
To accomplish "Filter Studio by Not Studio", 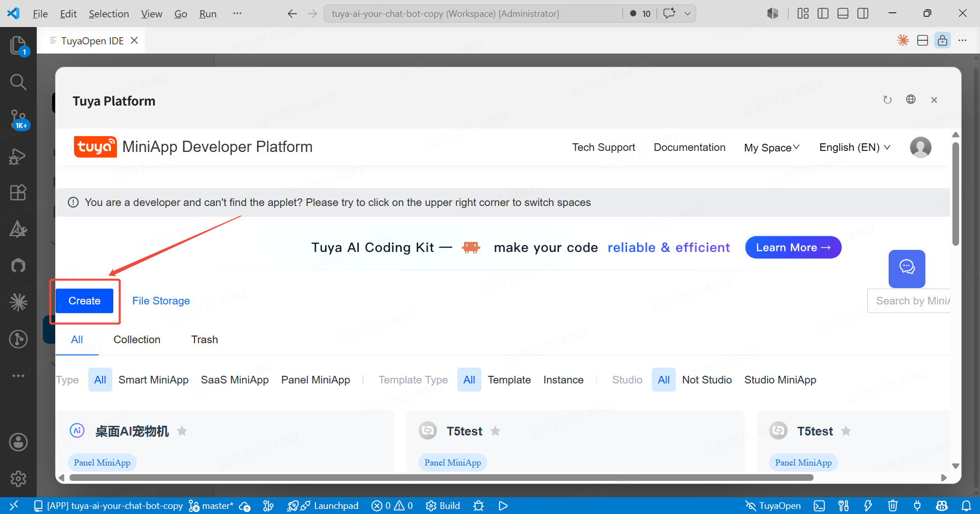I will 707,380.
